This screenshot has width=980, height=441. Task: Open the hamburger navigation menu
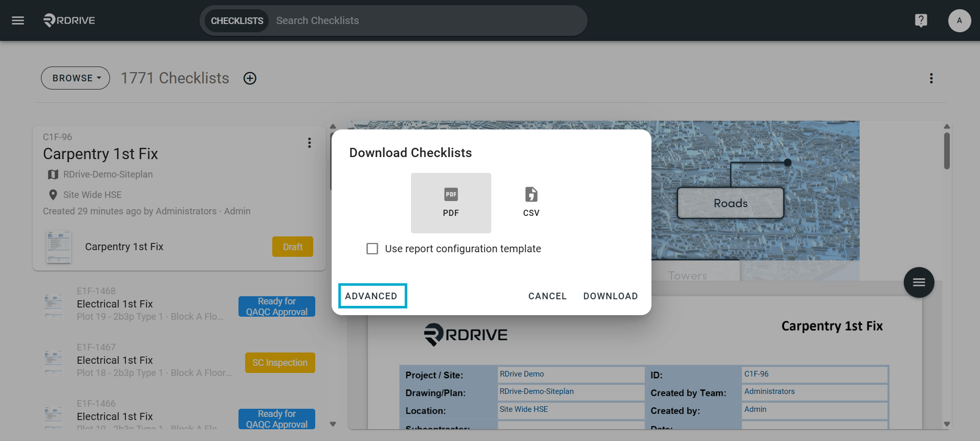pyautogui.click(x=18, y=20)
